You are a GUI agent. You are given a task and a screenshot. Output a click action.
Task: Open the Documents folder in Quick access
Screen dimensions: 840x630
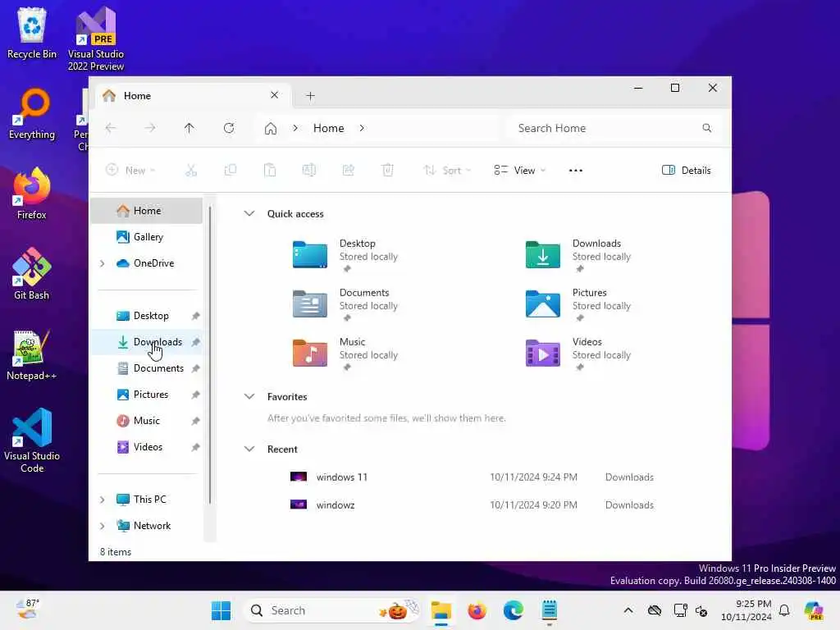pos(345,304)
